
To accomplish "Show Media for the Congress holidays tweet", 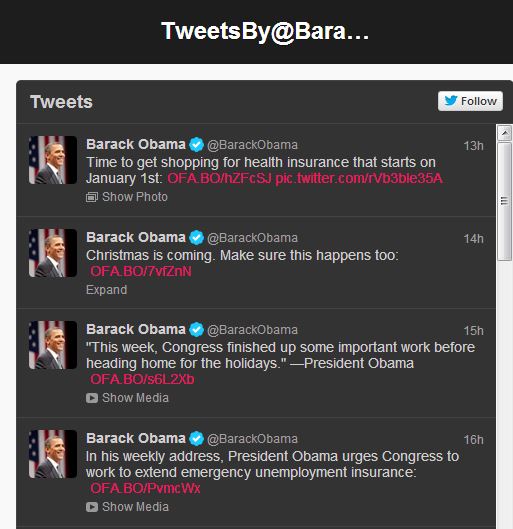I will click(135, 398).
